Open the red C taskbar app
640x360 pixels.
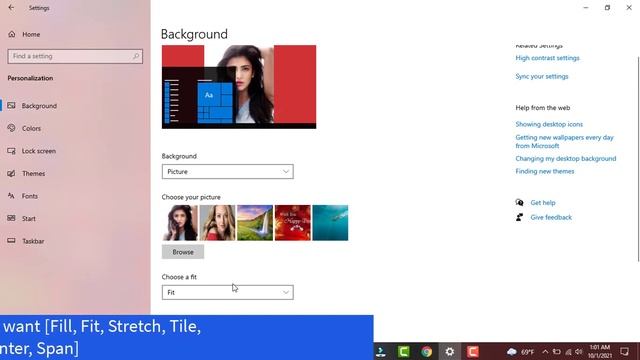(473, 351)
